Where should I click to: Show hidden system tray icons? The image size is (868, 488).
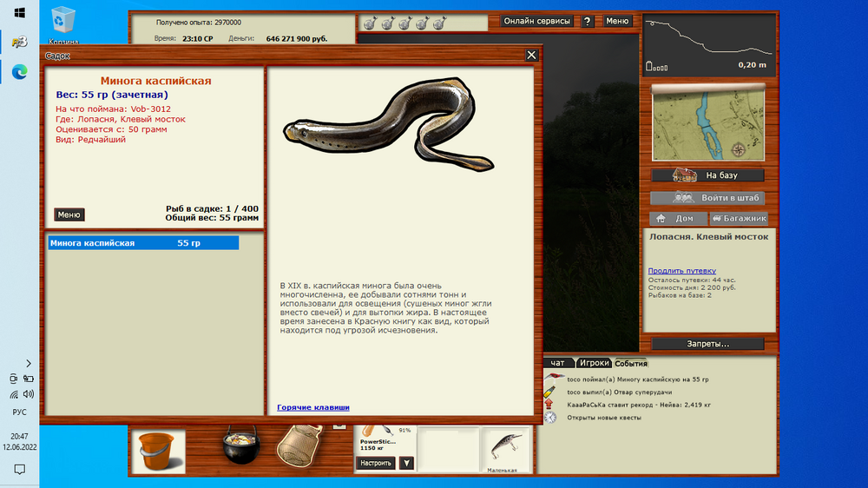(x=29, y=363)
